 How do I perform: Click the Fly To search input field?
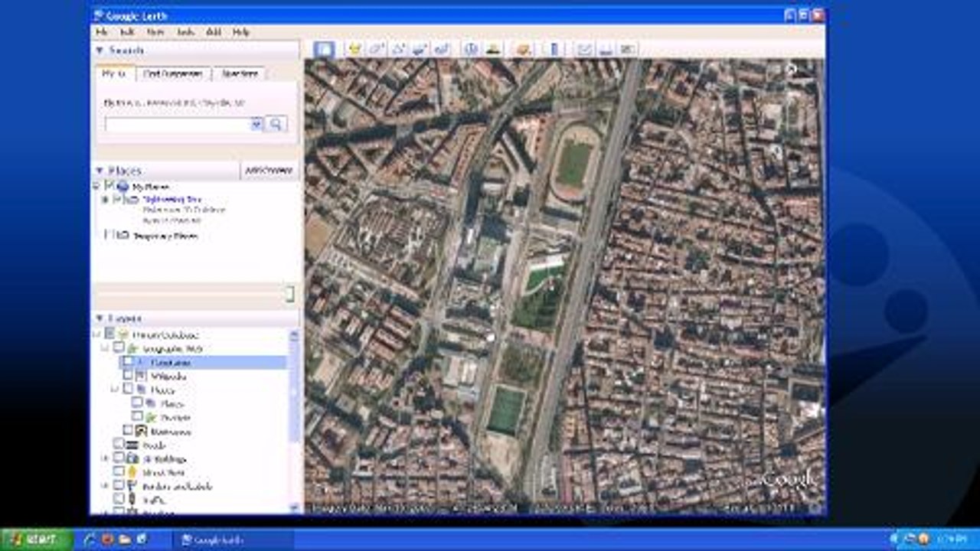[x=178, y=123]
